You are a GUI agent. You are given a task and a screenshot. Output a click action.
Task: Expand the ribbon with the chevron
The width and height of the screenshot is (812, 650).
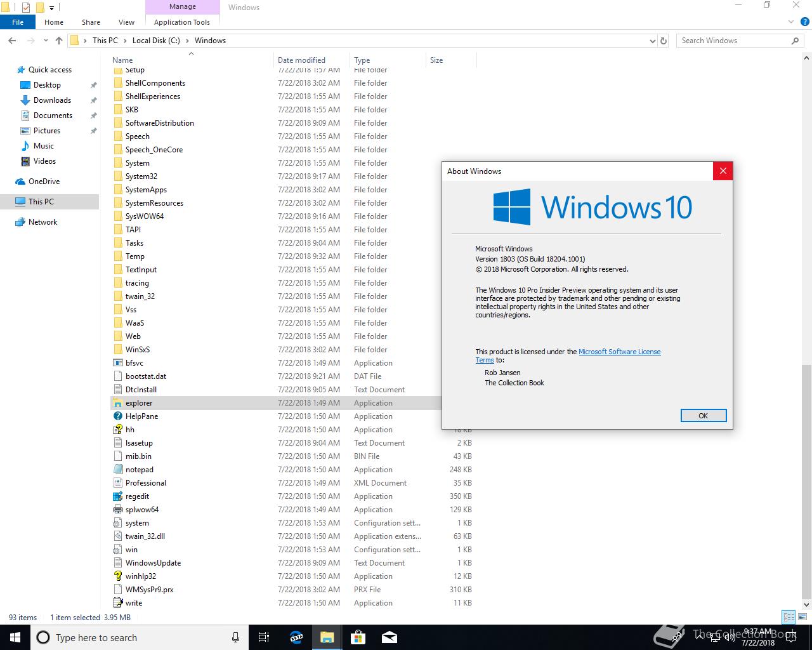(790, 22)
